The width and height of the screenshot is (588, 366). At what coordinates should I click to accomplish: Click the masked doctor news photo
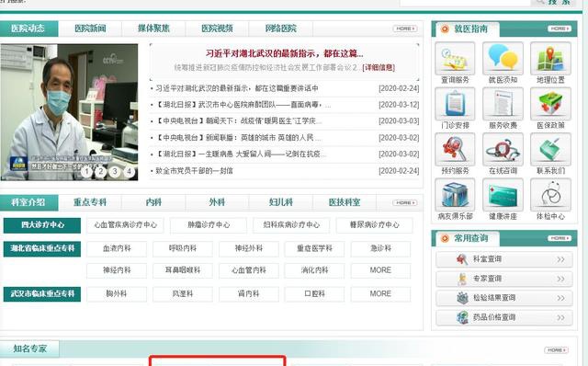tap(70, 112)
